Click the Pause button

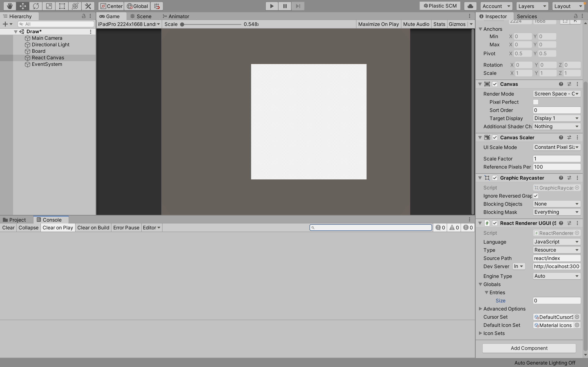pos(285,6)
